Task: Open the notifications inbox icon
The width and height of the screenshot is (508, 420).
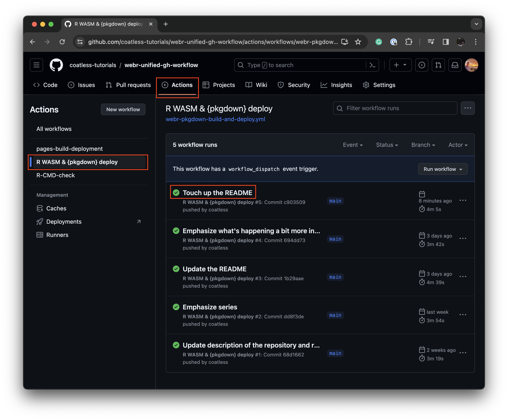Action: tap(455, 65)
